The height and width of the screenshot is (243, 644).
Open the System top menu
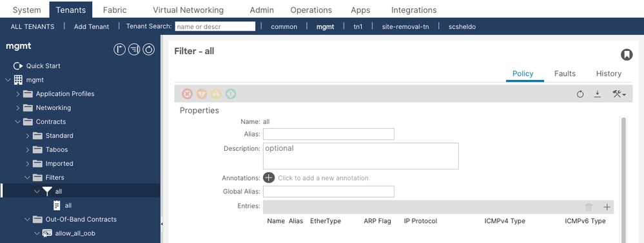pos(26,10)
